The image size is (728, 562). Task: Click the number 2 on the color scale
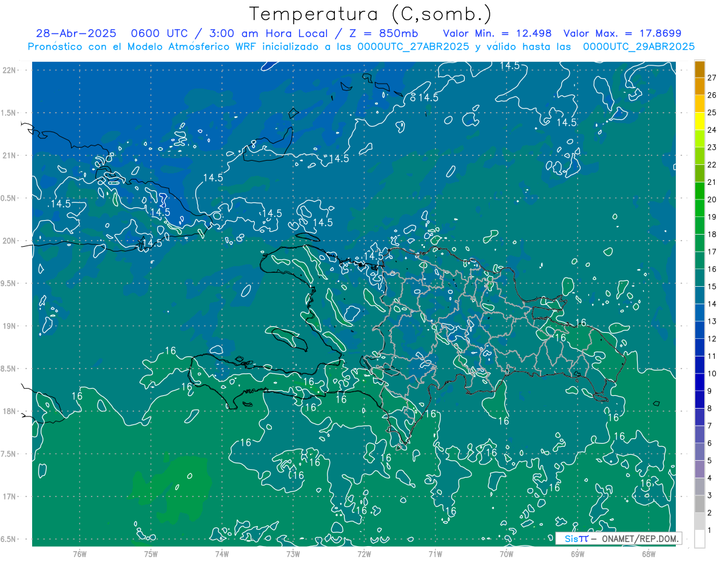(710, 513)
